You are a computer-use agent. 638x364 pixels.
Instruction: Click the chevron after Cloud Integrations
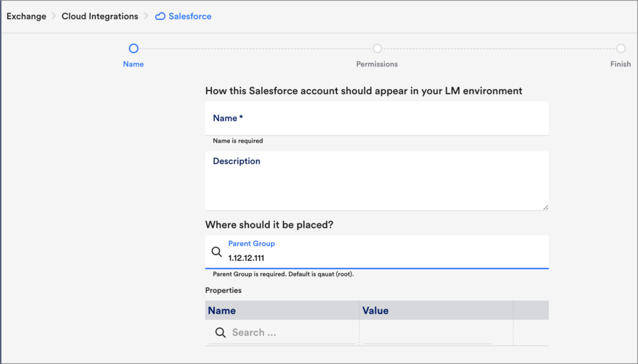coord(146,16)
